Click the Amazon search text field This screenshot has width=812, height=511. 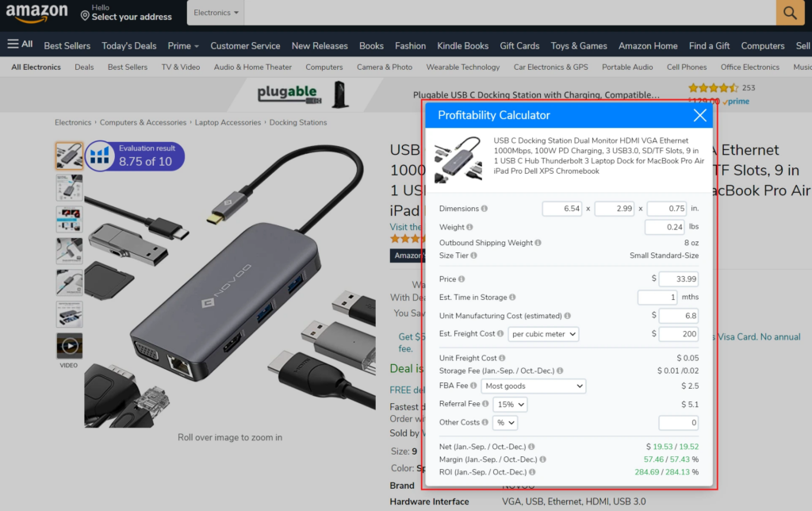click(510, 13)
